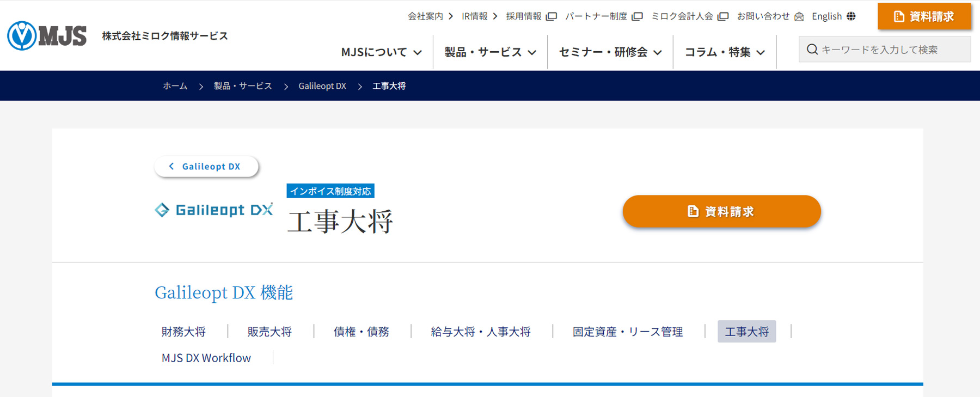Select the 販売大将 tab

[x=269, y=332]
